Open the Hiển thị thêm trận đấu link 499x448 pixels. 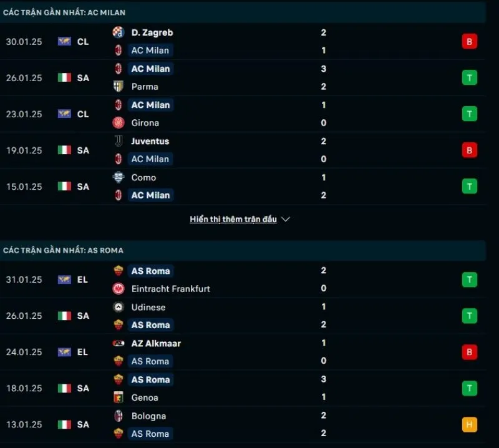click(x=233, y=219)
